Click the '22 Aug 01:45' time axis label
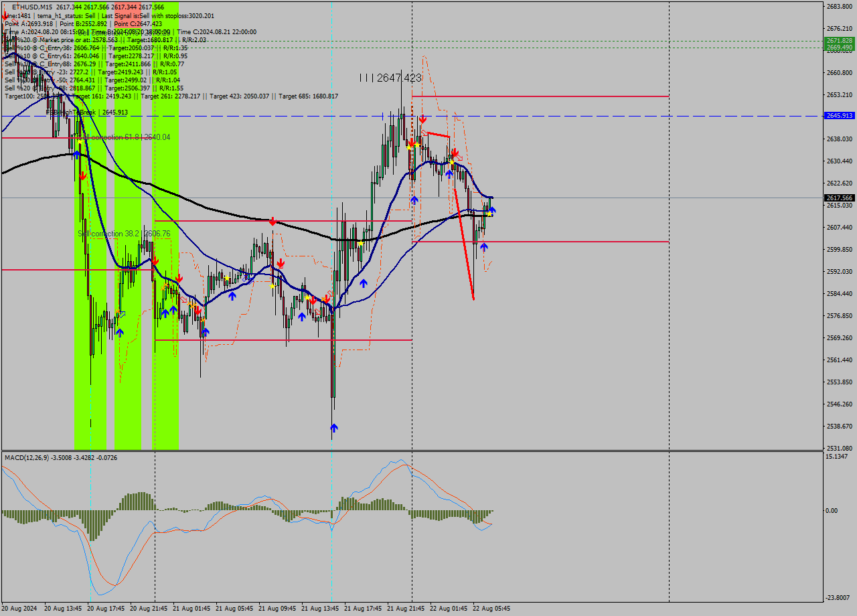The image size is (857, 616). tap(448, 609)
